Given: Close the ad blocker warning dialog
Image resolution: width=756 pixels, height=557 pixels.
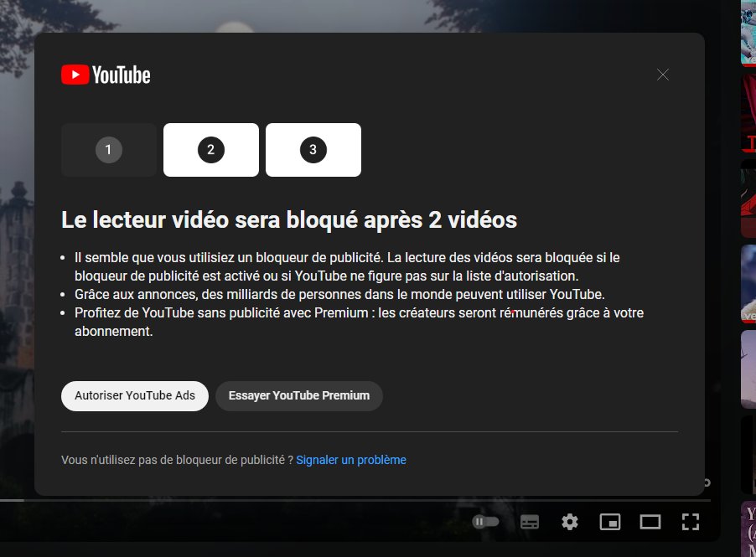Looking at the screenshot, I should click(662, 75).
